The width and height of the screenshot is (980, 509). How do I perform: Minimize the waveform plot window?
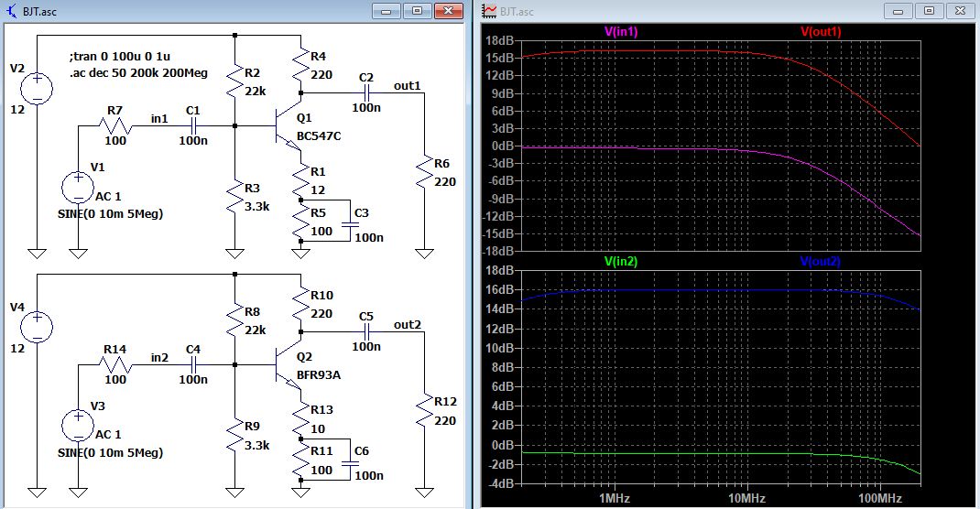(898, 11)
